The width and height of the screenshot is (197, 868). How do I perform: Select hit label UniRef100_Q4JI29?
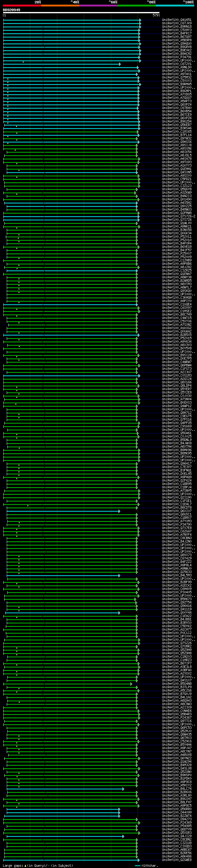click(x=177, y=836)
